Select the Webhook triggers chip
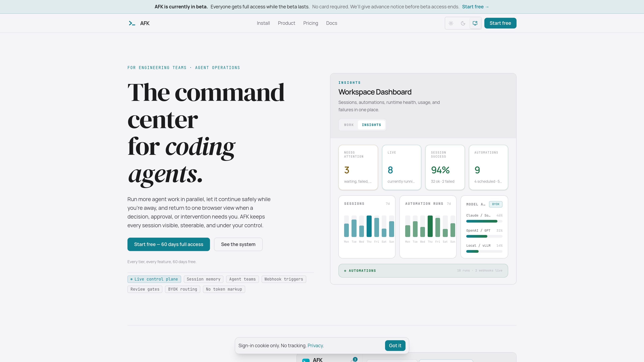644x362 pixels. 284,279
